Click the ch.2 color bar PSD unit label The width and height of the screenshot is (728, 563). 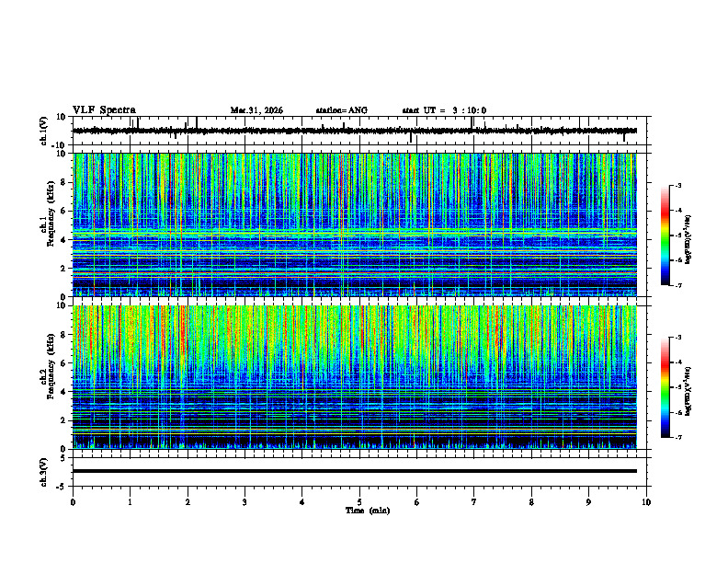pyautogui.click(x=688, y=390)
